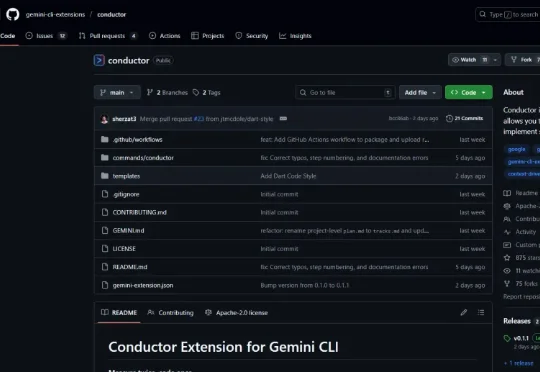This screenshot has height=372, width=540.
Task: Open the GitHub home logo
Action: (x=13, y=14)
